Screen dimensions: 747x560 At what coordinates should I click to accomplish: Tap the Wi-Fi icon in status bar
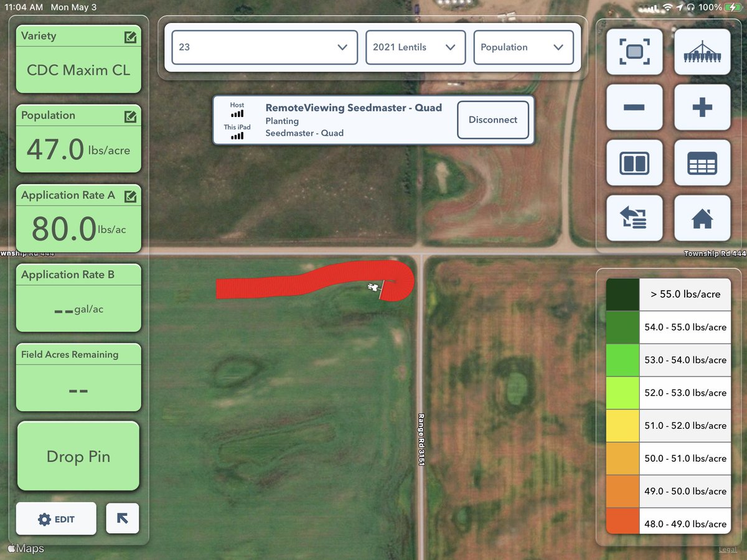668,7
